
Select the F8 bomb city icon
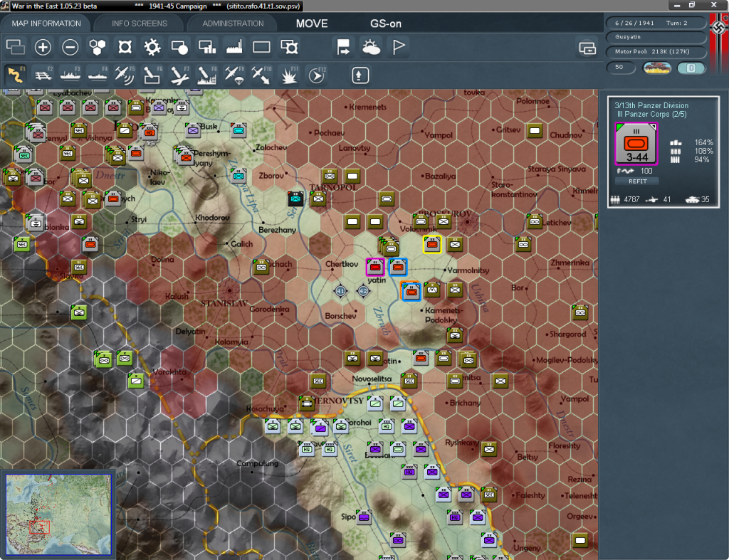[x=207, y=75]
